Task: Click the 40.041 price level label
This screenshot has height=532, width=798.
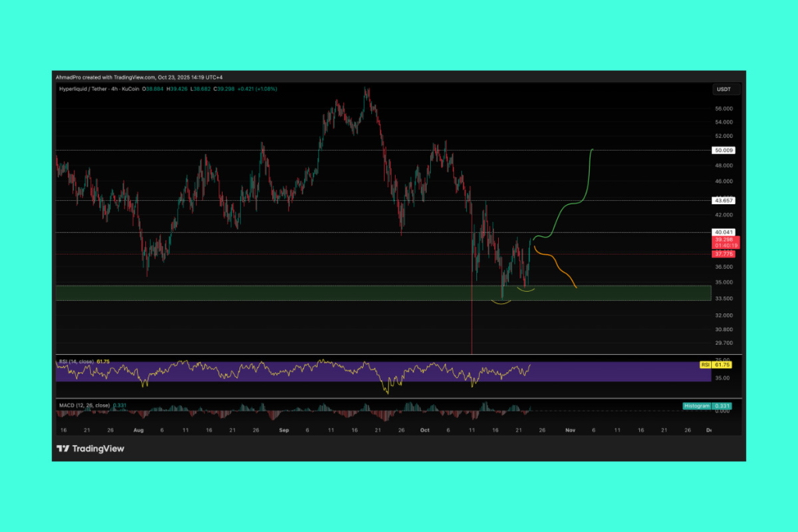Action: point(725,232)
